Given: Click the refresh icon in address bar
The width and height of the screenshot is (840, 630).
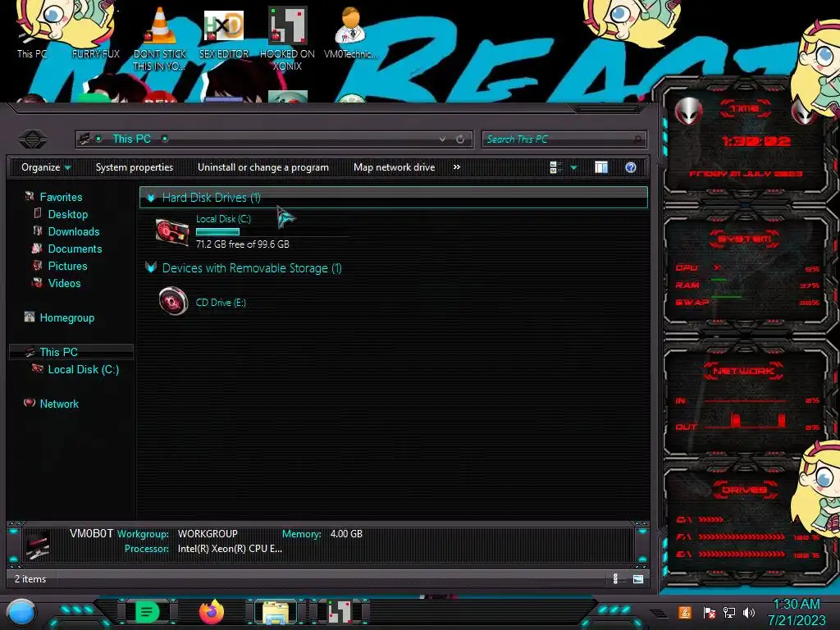Looking at the screenshot, I should click(x=460, y=139).
